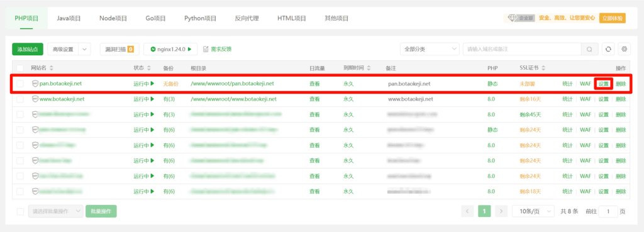Screen dimensions: 644x232
Task: Click the vulnerability scan count badge
Action: [131, 49]
